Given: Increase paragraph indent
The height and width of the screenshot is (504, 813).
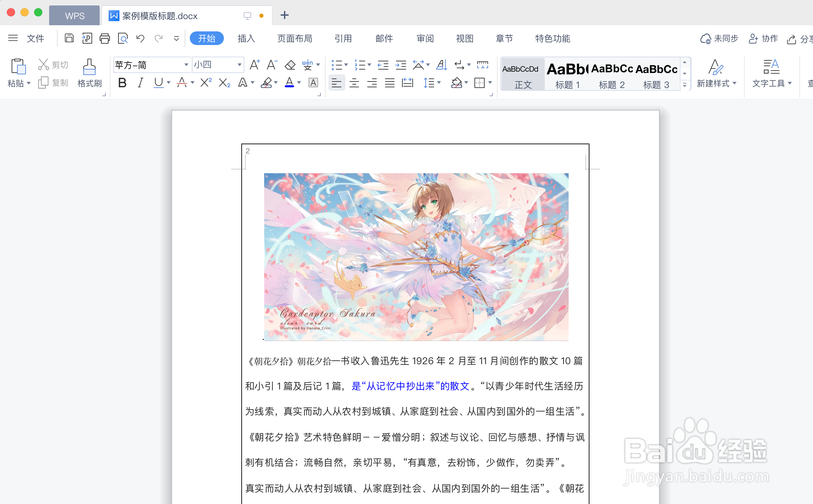Looking at the screenshot, I should 401,65.
